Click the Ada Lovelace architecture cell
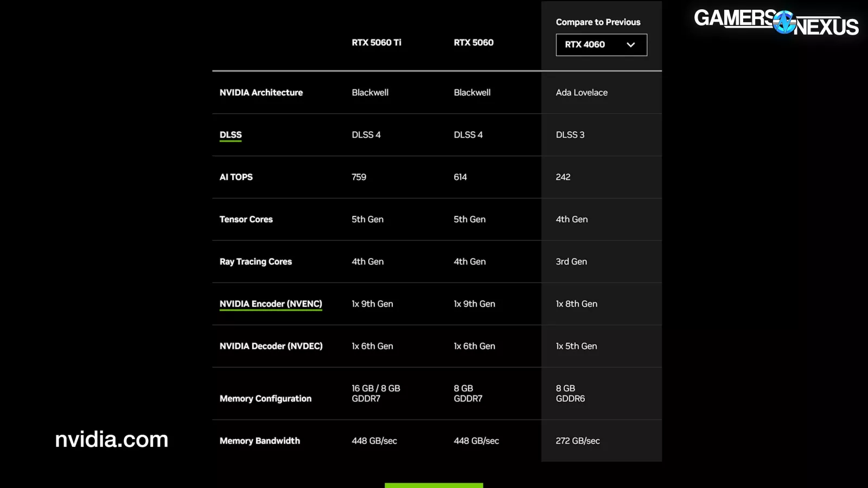 click(582, 93)
